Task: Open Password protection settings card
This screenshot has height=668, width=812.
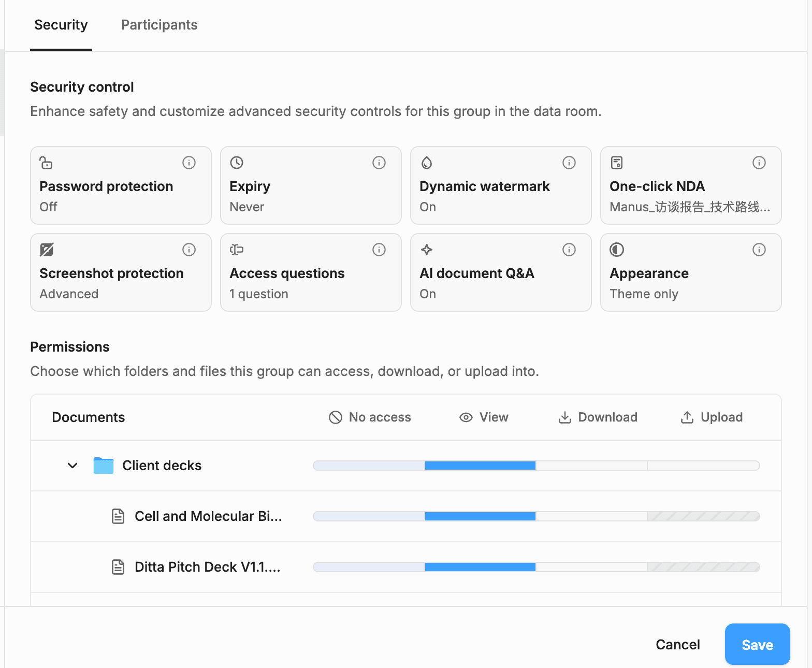Action: [121, 185]
